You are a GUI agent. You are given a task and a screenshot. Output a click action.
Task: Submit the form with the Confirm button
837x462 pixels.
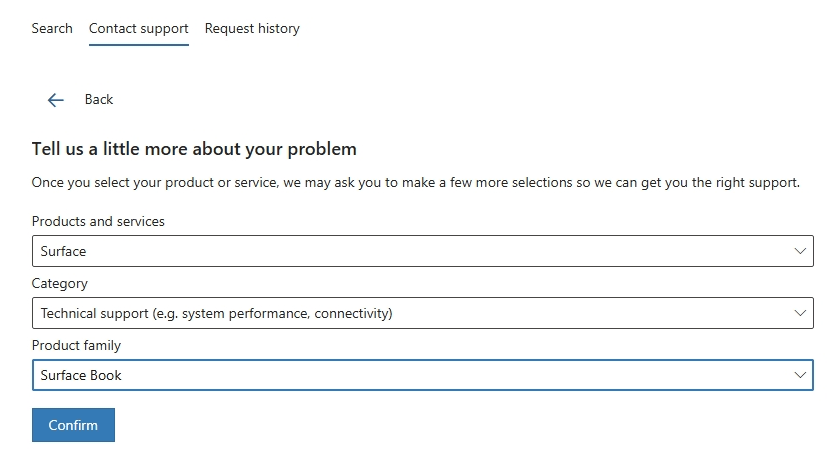(x=73, y=425)
